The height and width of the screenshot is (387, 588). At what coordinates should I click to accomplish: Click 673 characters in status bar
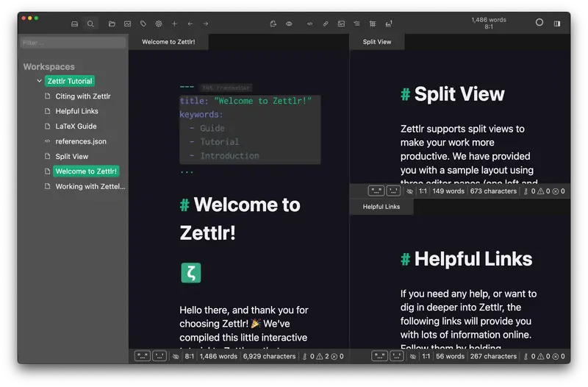coord(493,191)
